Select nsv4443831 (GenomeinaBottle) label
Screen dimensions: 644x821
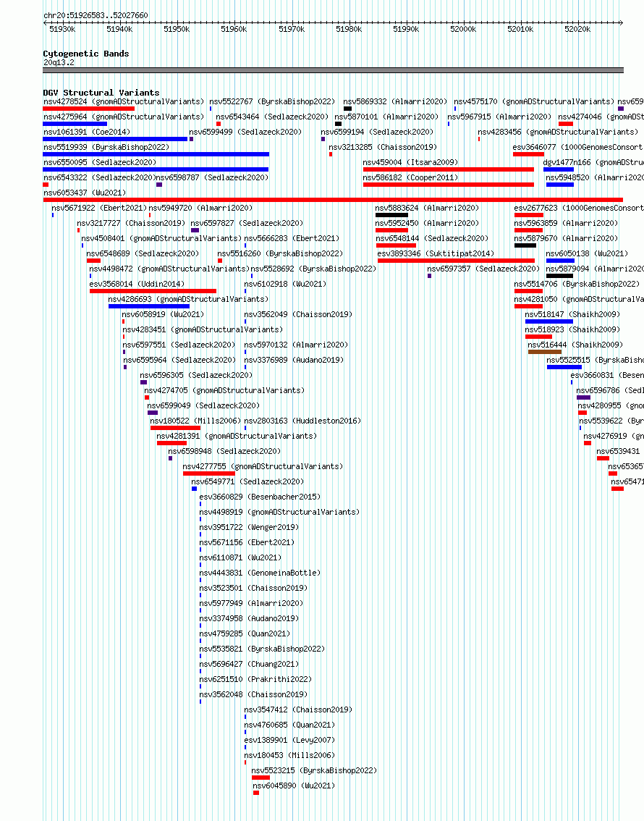tap(260, 572)
